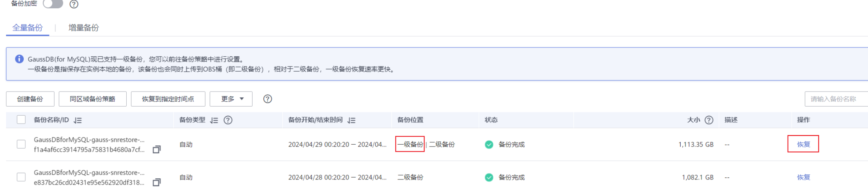Screen dimensions: 868x187
Task: Switch to 全量备份 tab
Action: (x=27, y=28)
